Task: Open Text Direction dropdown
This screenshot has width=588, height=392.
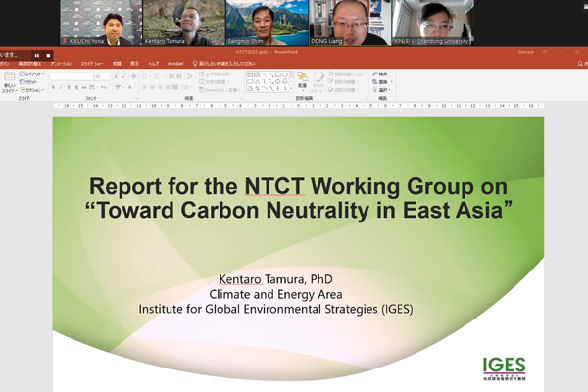Action: pyautogui.click(x=215, y=73)
